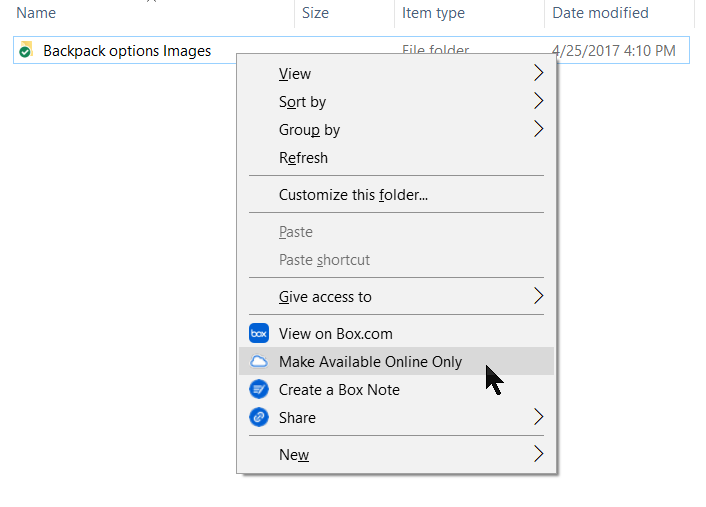
Task: Click the cloud icon for online only
Action: (x=259, y=362)
